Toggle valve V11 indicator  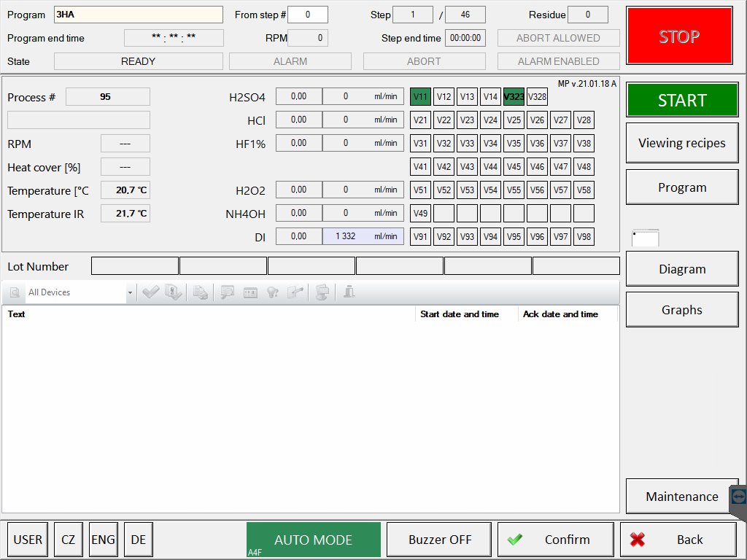click(421, 96)
